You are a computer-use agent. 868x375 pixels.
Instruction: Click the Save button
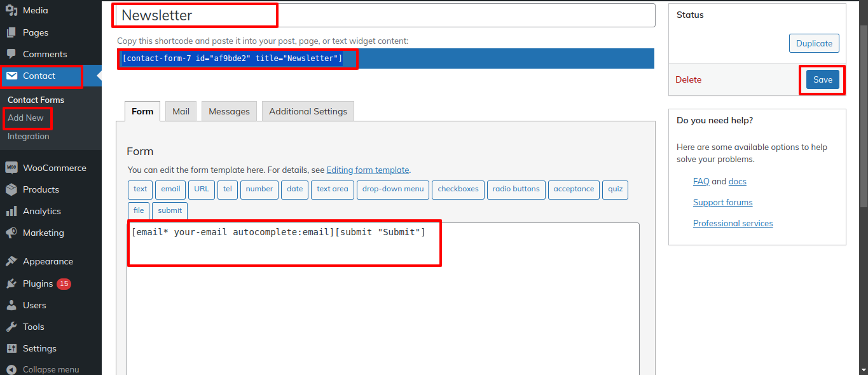[823, 80]
